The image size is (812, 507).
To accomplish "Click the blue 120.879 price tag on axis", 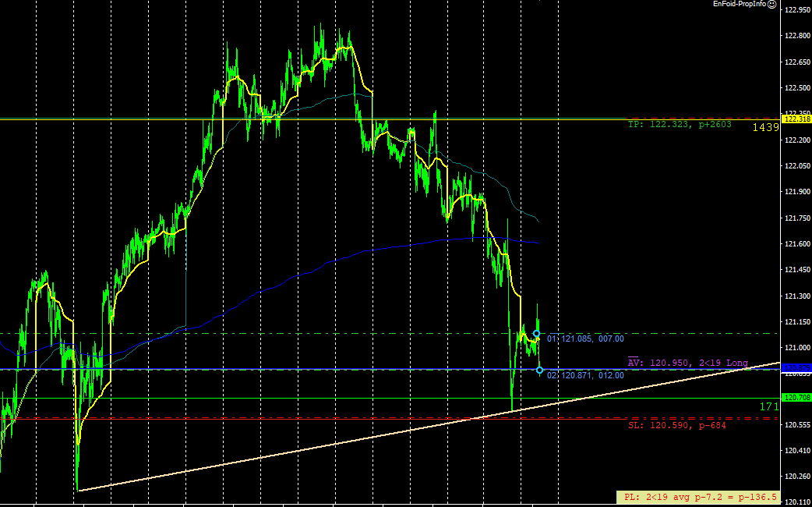I will [796, 368].
